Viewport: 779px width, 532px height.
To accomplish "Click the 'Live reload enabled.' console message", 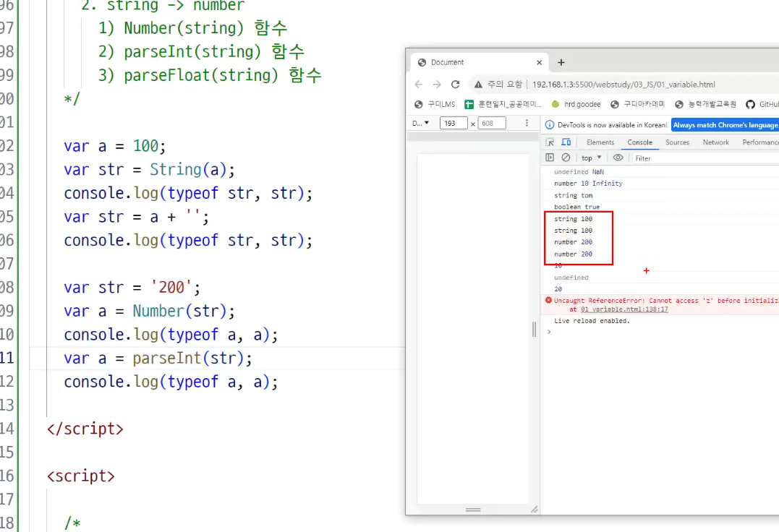I will point(592,321).
